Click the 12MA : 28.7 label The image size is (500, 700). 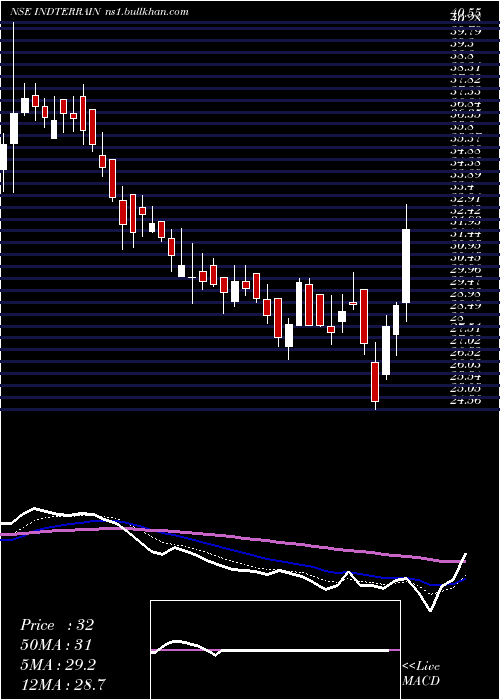[64, 684]
